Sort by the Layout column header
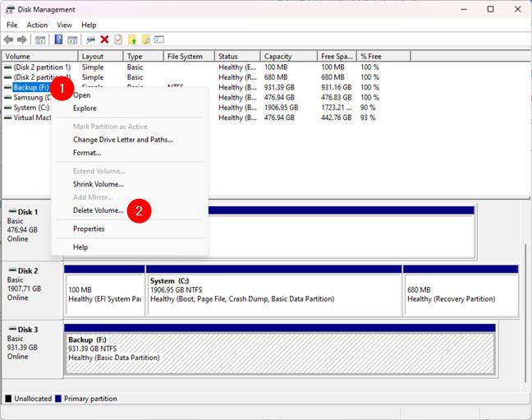This screenshot has width=532, height=420. pyautogui.click(x=100, y=57)
